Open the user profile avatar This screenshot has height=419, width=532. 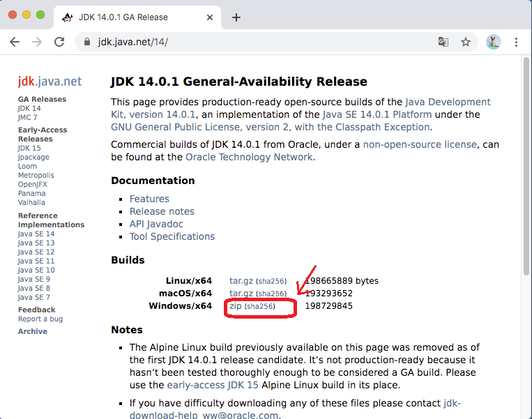point(493,42)
